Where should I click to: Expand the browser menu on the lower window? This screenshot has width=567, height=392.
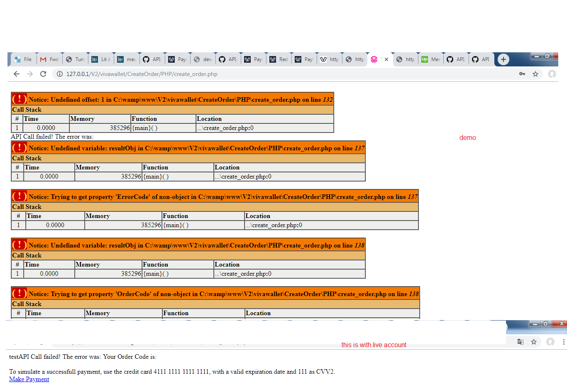tap(563, 342)
